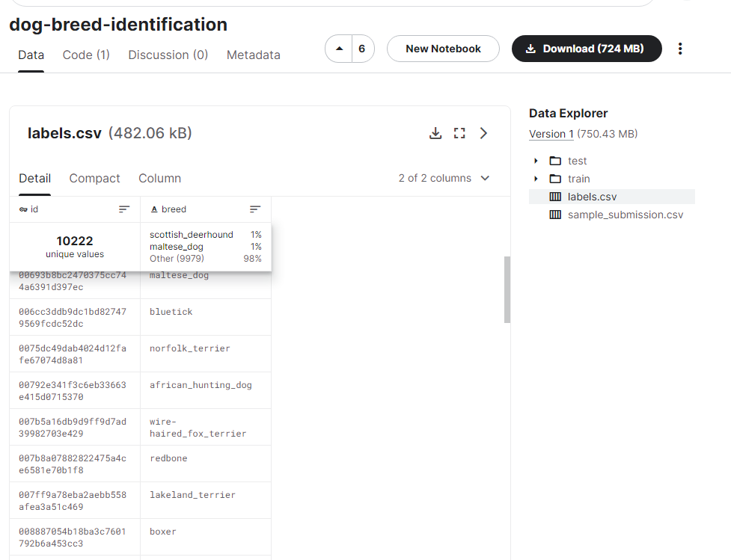The image size is (731, 560).
Task: Download labels.csv using the download icon
Action: (435, 133)
